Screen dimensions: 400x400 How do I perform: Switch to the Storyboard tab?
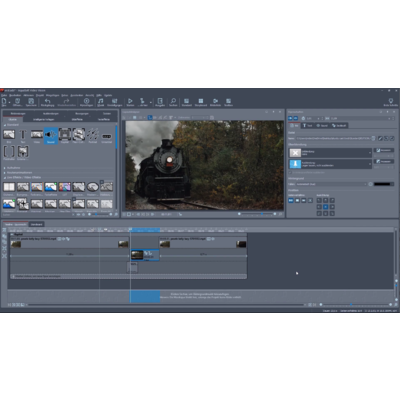point(37,224)
